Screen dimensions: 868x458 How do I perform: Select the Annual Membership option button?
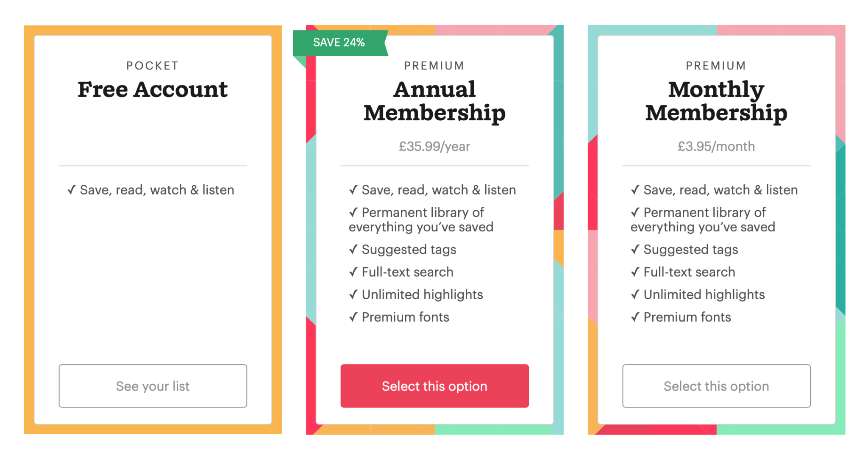point(434,386)
